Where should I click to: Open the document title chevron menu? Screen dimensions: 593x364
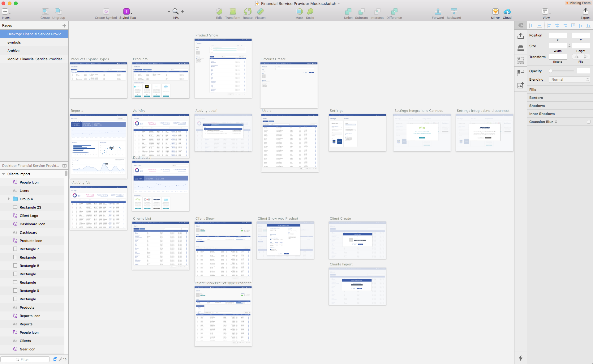(x=339, y=4)
